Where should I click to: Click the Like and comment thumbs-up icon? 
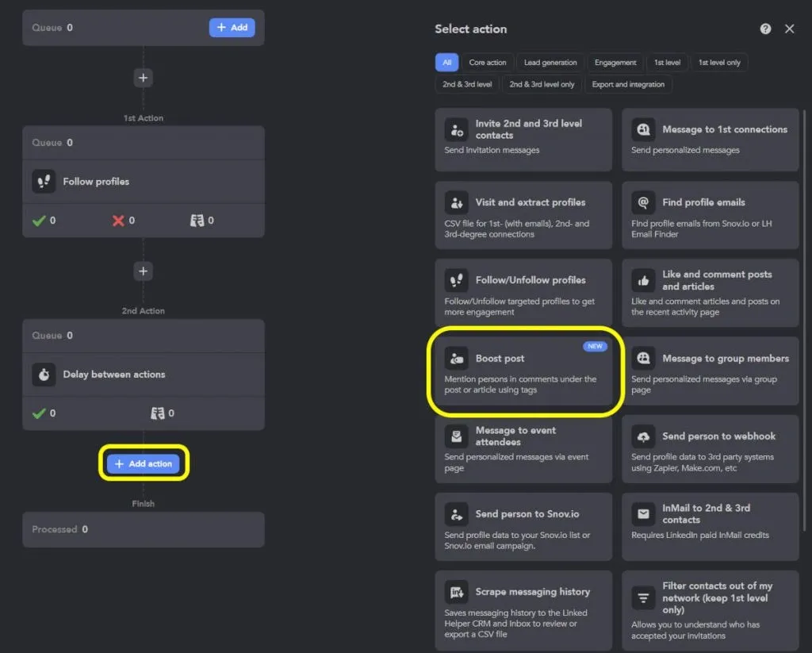point(643,280)
